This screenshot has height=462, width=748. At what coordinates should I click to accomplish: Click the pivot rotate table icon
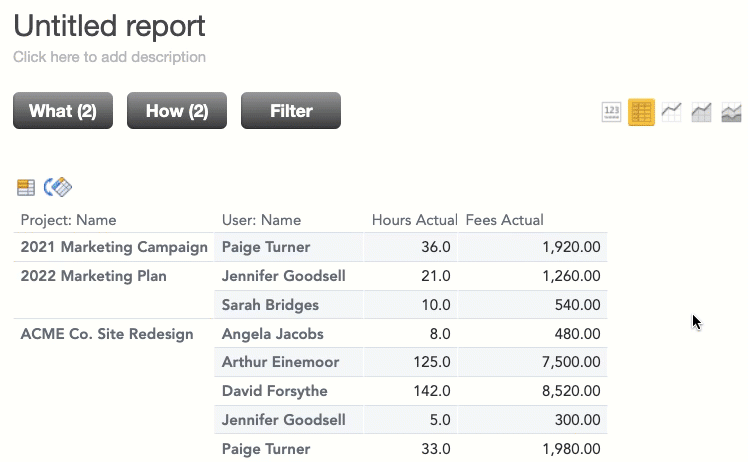click(58, 187)
